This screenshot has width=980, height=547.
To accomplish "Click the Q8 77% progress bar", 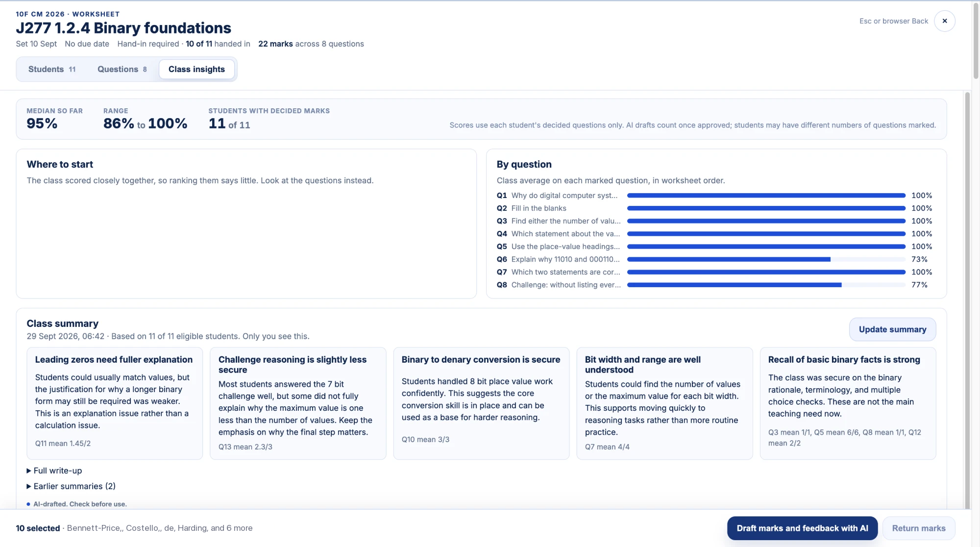I will [766, 285].
